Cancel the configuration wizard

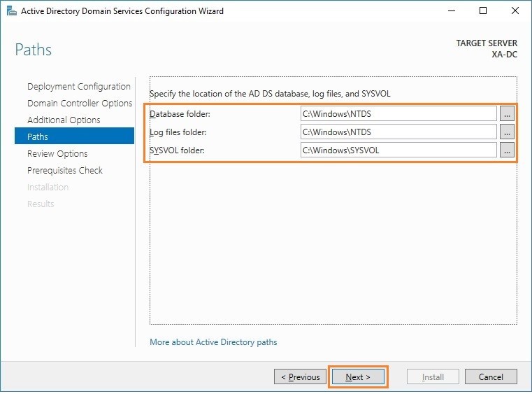click(x=491, y=377)
